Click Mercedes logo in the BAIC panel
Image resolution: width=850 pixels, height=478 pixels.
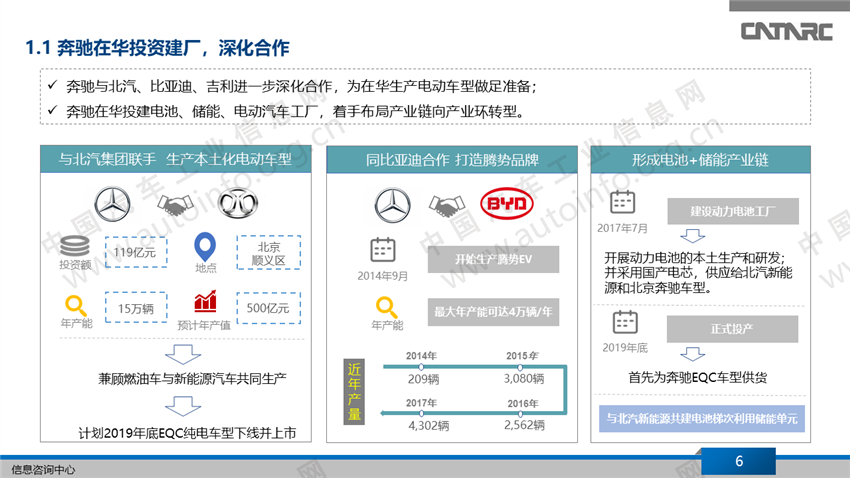[x=112, y=204]
